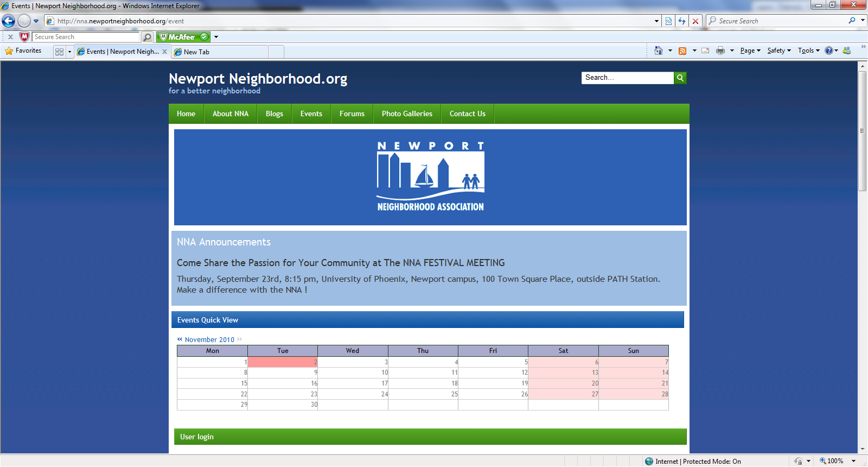Click the red McAfee shield icon

pyautogui.click(x=24, y=37)
